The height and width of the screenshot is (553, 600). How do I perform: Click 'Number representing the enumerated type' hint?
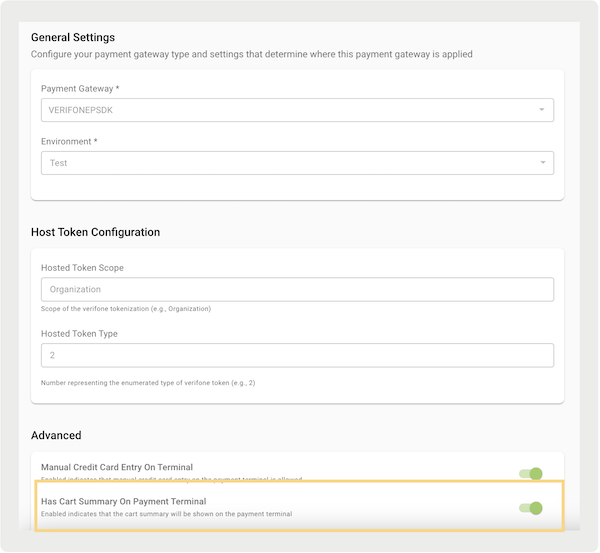pos(148,383)
